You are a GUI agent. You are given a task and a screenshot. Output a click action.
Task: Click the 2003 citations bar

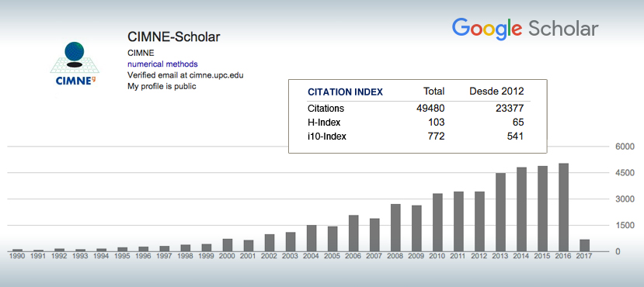pos(291,242)
